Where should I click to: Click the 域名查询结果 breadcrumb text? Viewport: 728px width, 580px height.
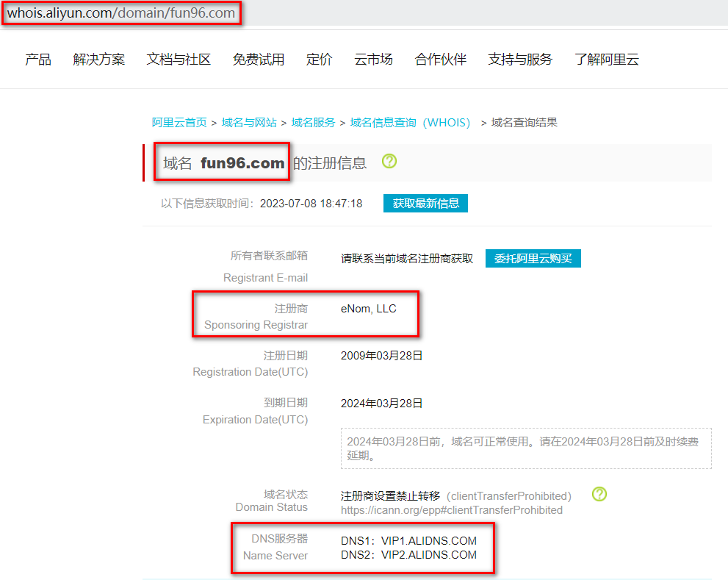525,123
